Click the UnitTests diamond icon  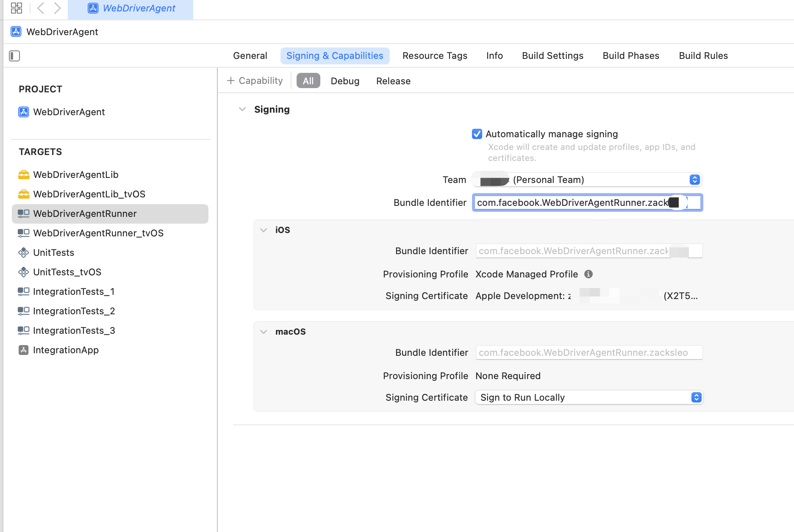(x=24, y=252)
